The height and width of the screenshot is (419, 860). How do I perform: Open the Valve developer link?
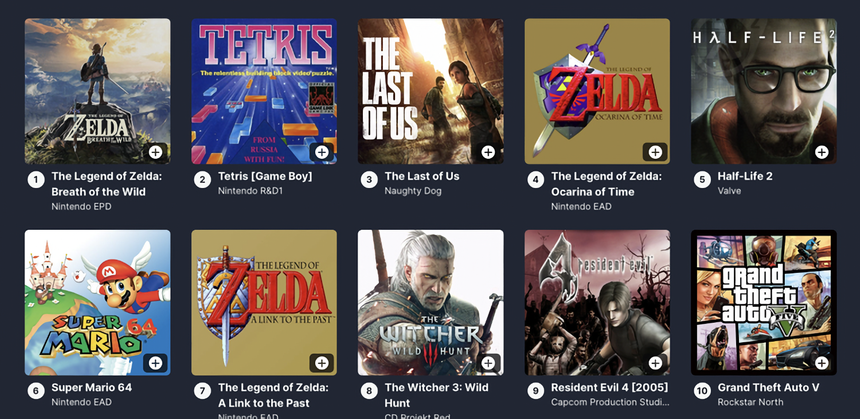pyautogui.click(x=729, y=191)
